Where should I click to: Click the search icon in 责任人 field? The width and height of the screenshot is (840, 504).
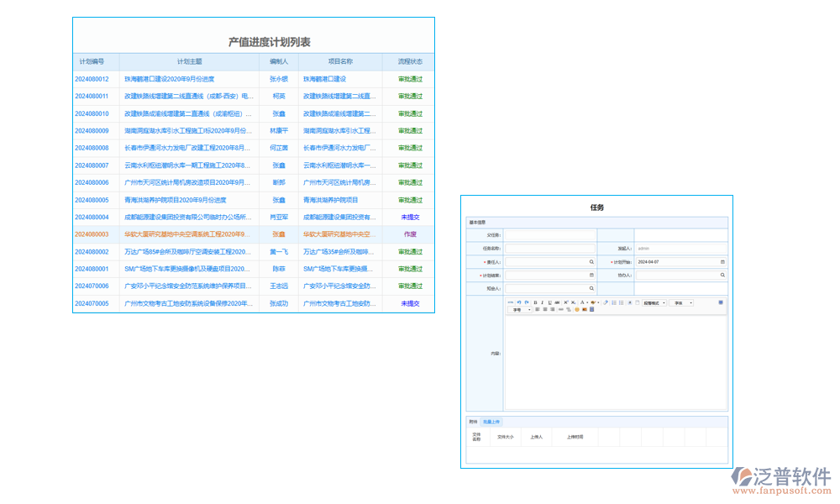click(x=591, y=262)
